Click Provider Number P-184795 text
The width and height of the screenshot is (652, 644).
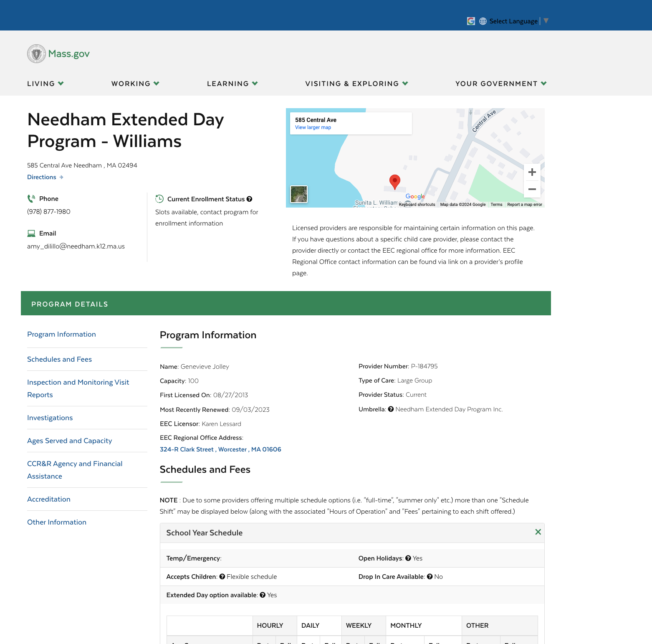[398, 366]
